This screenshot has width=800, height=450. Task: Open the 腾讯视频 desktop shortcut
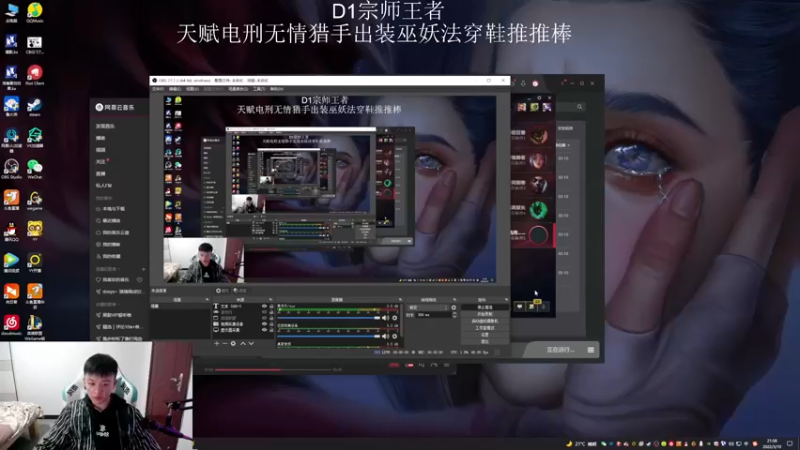tap(11, 263)
